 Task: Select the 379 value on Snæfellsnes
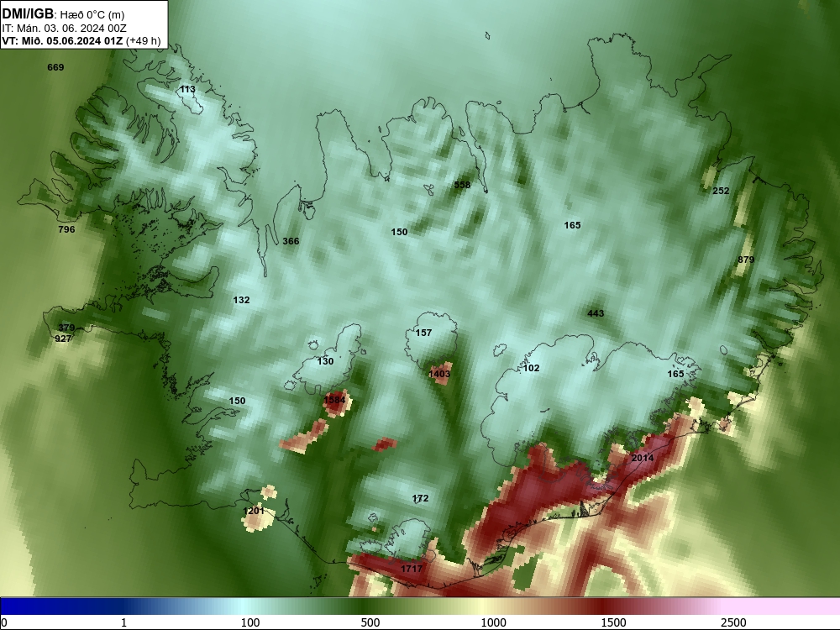[66, 328]
